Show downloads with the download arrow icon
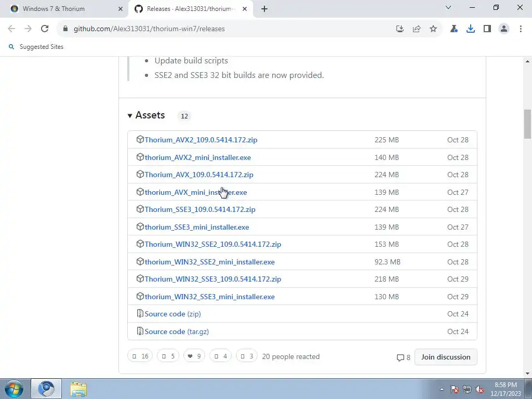The width and height of the screenshot is (532, 399). [471, 29]
